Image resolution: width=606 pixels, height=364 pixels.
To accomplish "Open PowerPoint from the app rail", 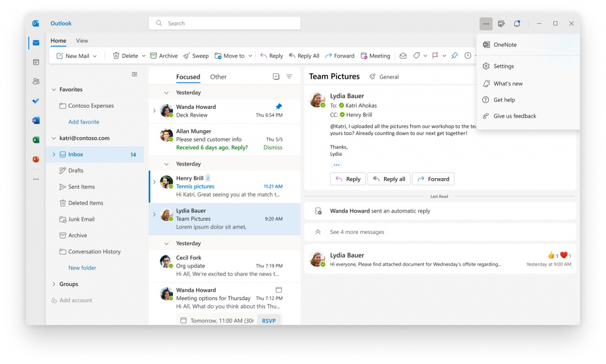I will (x=36, y=159).
